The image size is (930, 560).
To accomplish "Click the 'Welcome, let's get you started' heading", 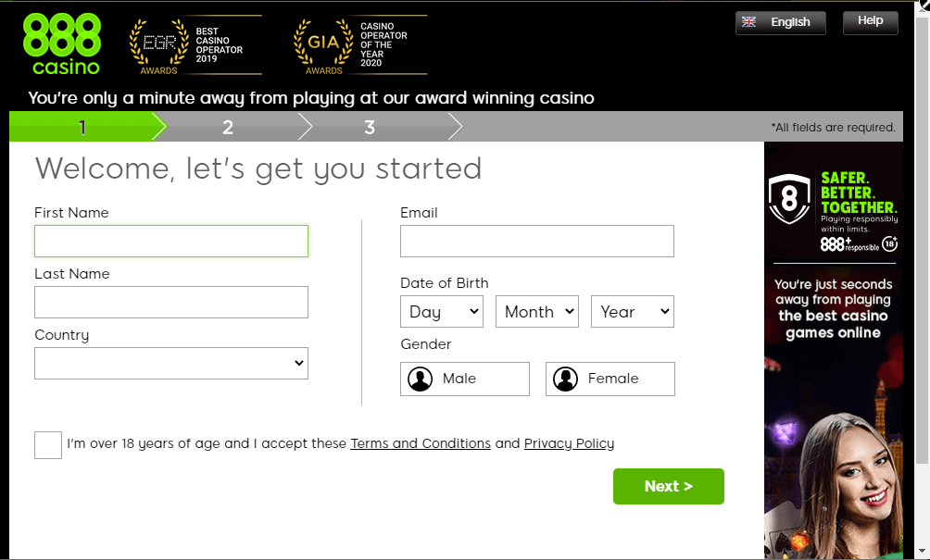I will click(x=258, y=168).
